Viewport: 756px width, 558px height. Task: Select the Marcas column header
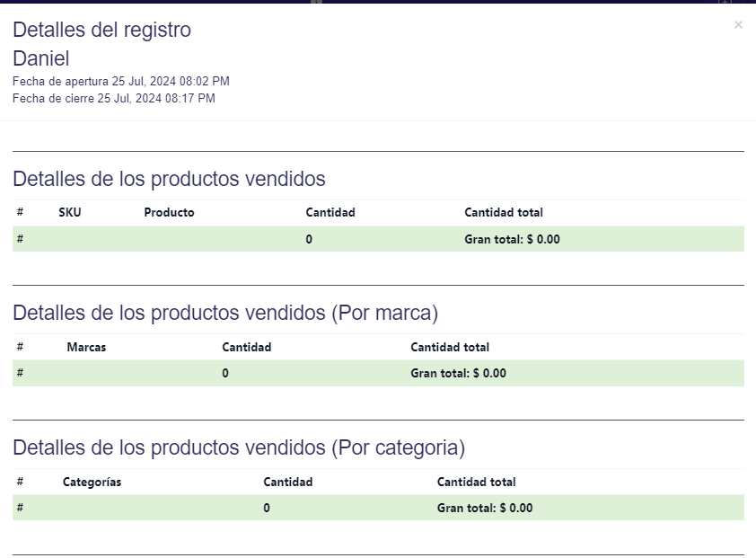click(87, 347)
